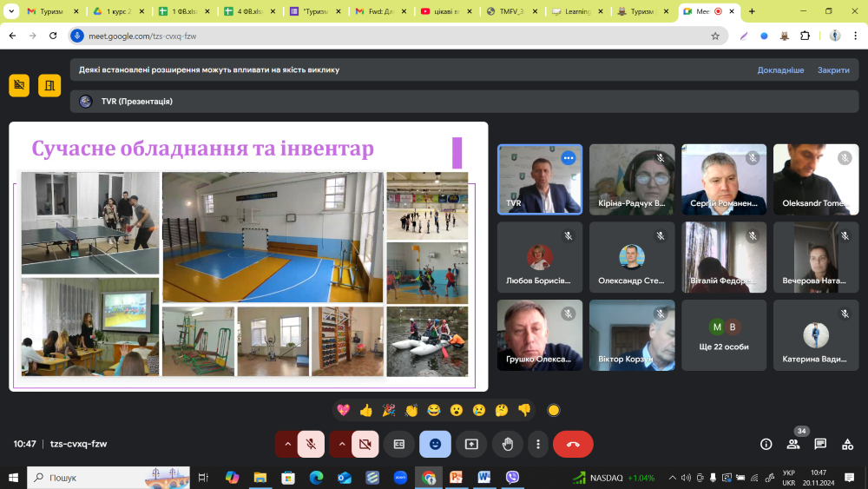868x489 pixels.
Task: Click the 'Ще 22 особи' participants tile
Action: point(724,335)
